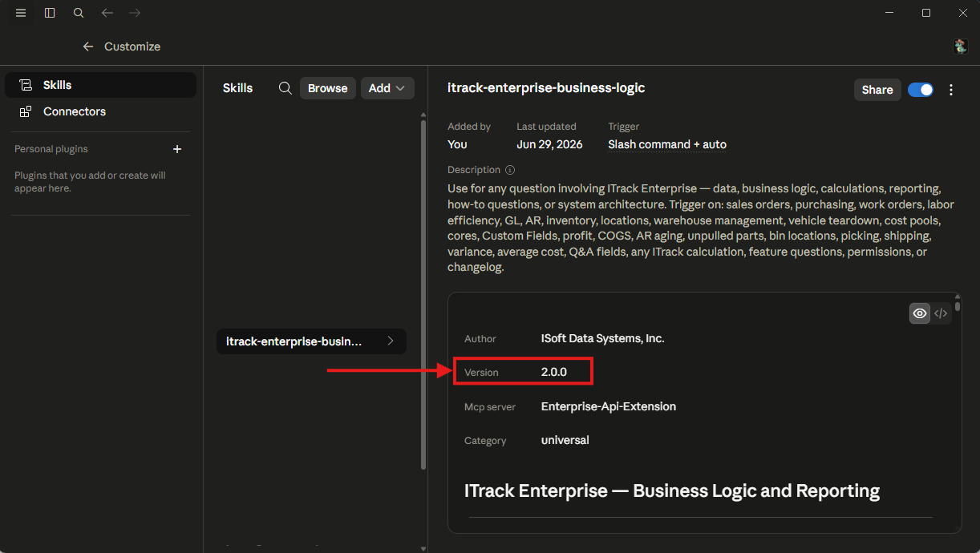Image resolution: width=980 pixels, height=553 pixels.
Task: Maximize the application window
Action: [926, 13]
